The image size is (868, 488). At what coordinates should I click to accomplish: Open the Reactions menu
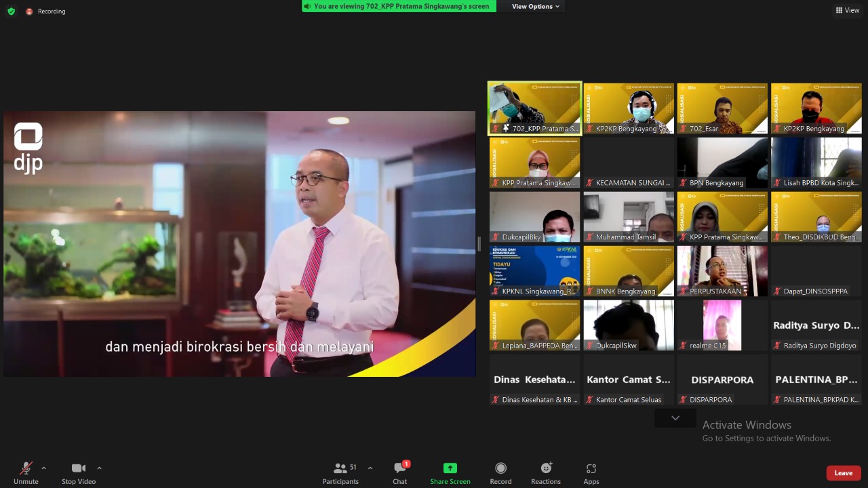click(546, 468)
